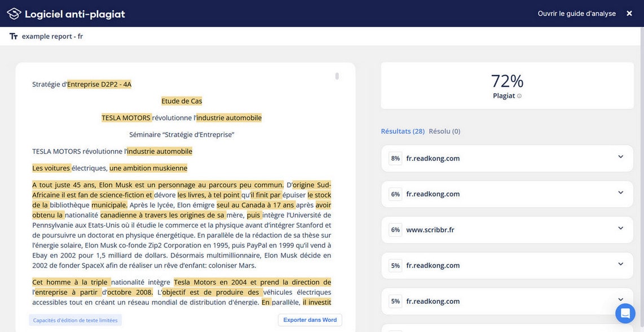Click highlighted phrase une ambition muskienne
Viewport: 644px width, 332px height.
[x=148, y=168]
